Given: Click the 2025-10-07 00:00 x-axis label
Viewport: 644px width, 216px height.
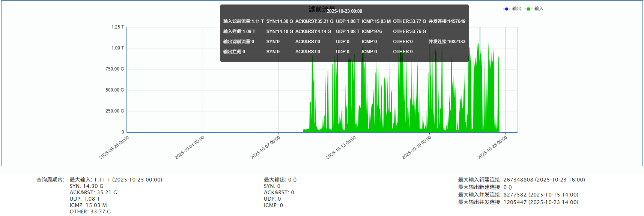Looking at the screenshot, I should pos(265,147).
